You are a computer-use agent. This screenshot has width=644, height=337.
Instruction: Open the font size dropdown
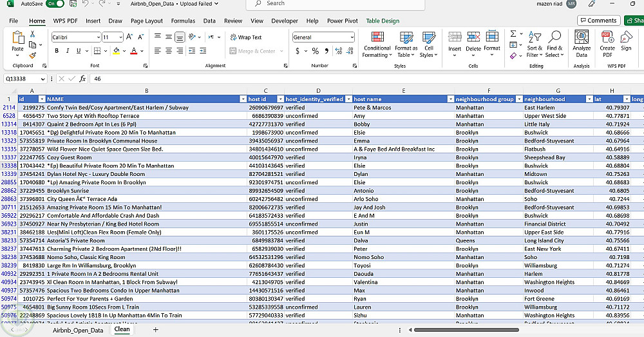121,37
